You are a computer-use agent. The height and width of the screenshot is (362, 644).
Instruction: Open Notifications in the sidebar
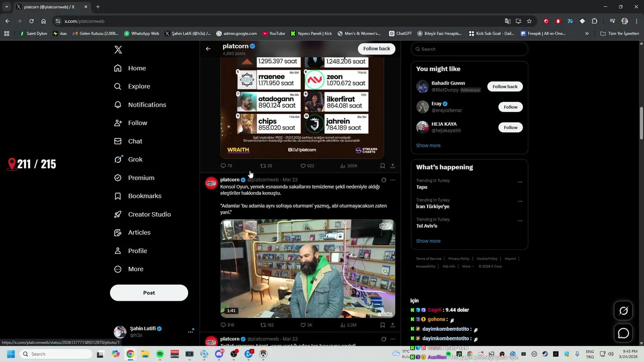[x=140, y=105]
